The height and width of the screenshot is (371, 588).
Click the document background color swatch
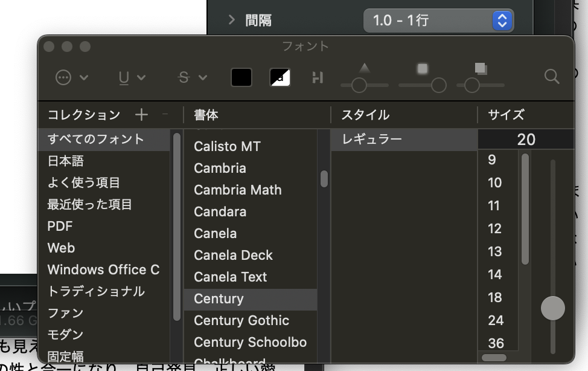[280, 77]
